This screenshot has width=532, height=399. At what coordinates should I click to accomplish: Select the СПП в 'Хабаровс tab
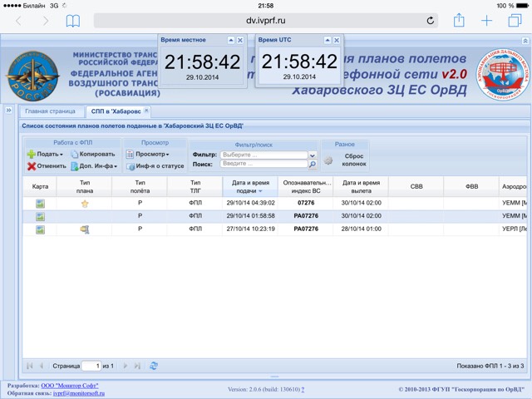[116, 111]
